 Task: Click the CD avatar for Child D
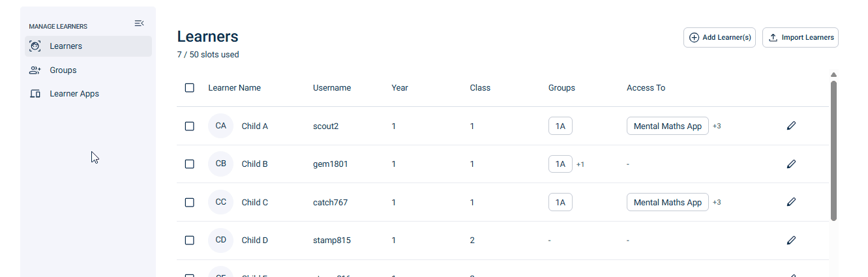pos(220,241)
